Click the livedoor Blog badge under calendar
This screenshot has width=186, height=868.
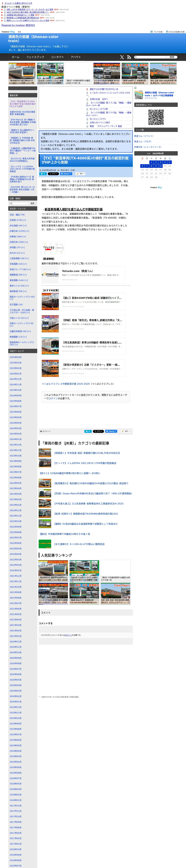point(156,187)
